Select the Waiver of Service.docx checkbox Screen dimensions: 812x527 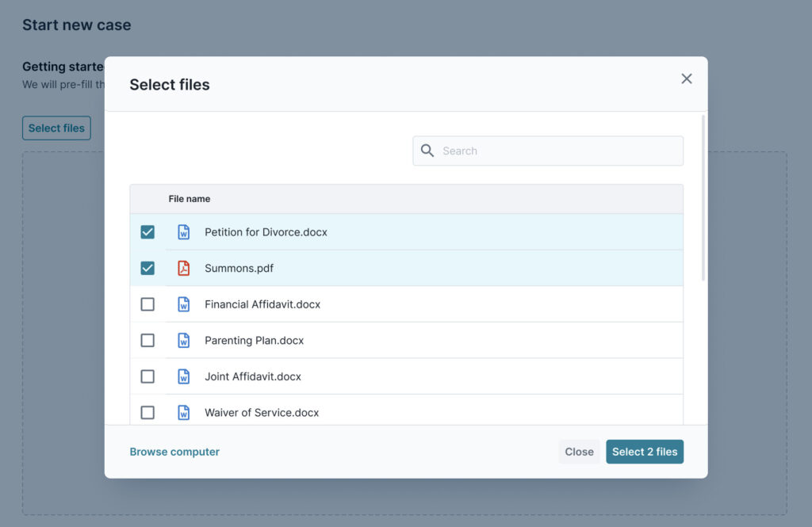click(x=147, y=412)
